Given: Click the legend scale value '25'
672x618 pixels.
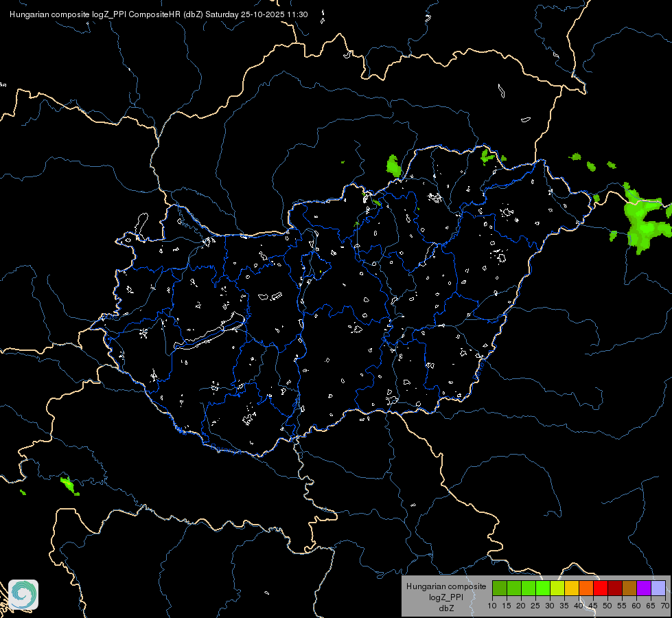Looking at the screenshot, I should (535, 606).
